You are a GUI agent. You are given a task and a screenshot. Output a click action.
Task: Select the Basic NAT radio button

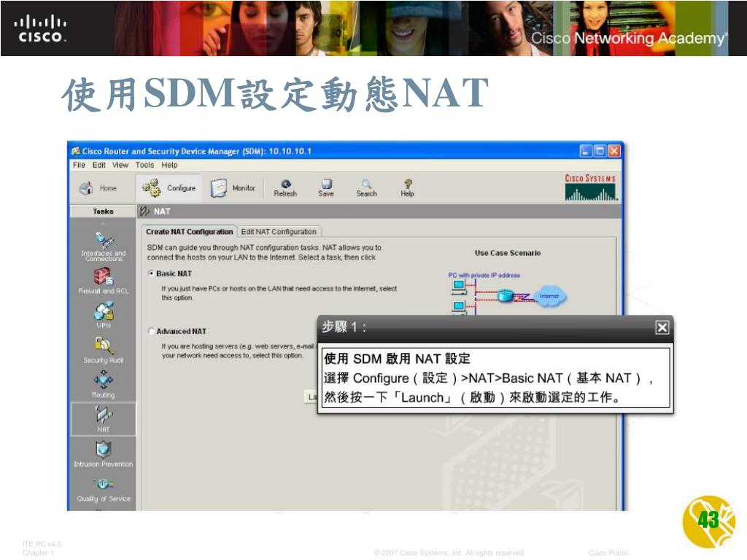pos(152,274)
